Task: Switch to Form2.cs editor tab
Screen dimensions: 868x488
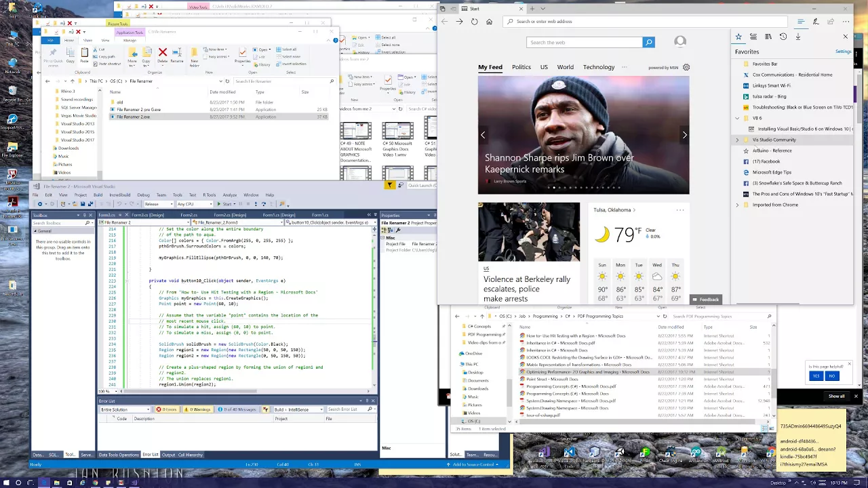Action: coord(189,215)
